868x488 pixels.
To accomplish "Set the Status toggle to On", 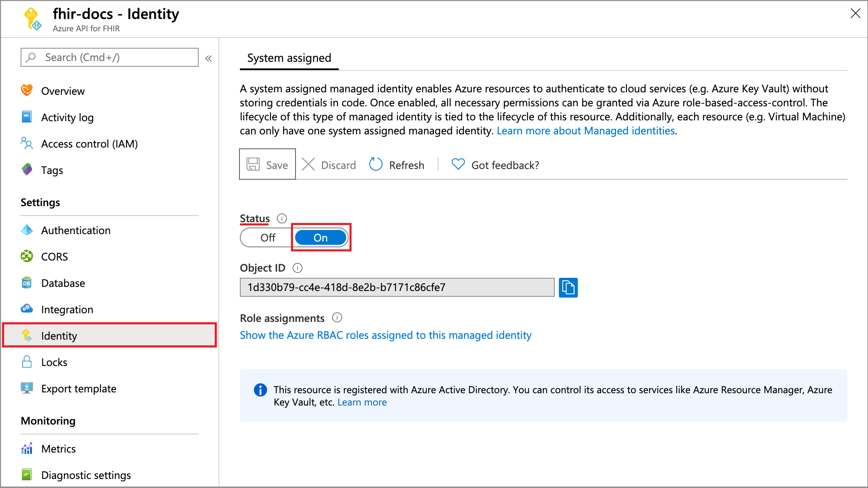I will click(321, 238).
